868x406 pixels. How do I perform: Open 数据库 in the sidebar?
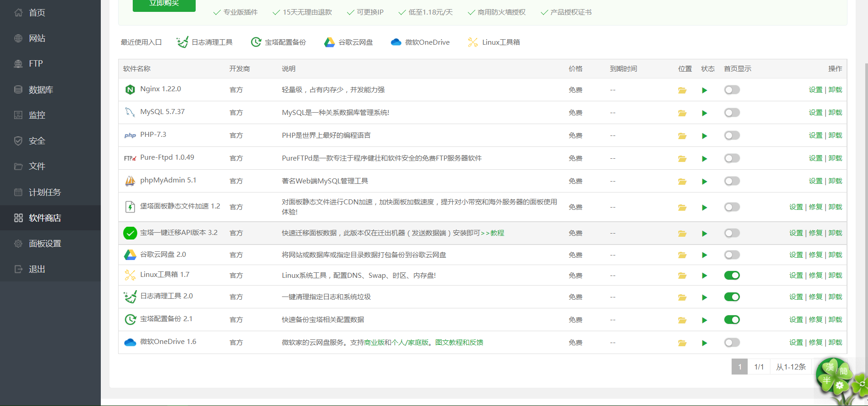(x=50, y=90)
